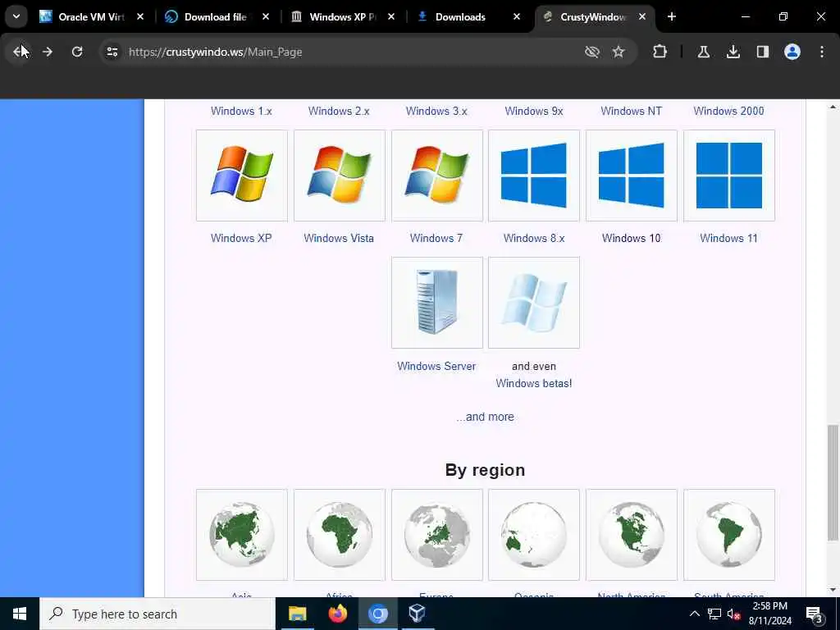Click the page vertical scrollbar thumb
The height and width of the screenshot is (630, 840).
(832, 482)
